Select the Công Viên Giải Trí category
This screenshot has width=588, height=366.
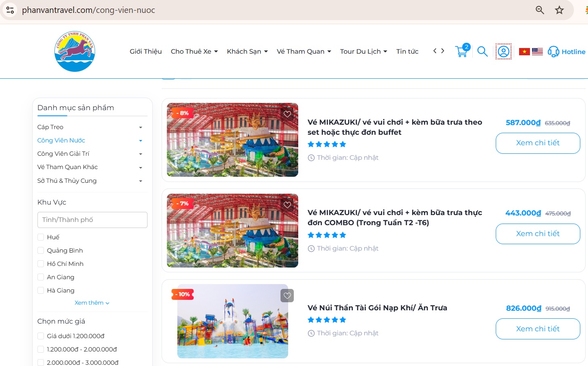click(63, 154)
